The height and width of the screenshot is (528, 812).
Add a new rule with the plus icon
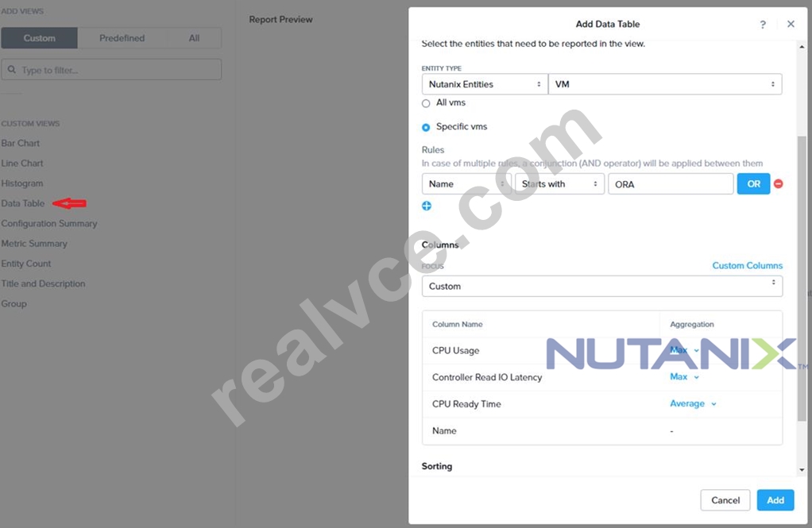point(426,206)
